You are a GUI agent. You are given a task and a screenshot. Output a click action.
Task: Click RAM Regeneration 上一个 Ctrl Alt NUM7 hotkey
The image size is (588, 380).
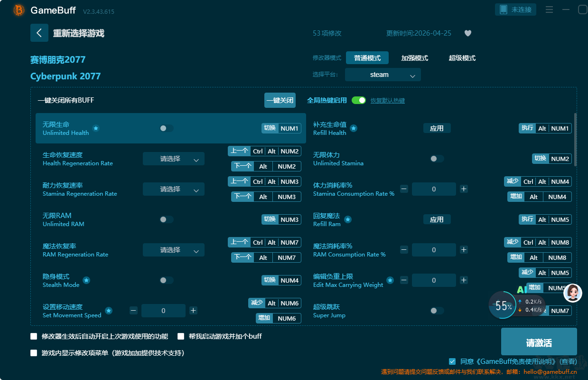265,242
